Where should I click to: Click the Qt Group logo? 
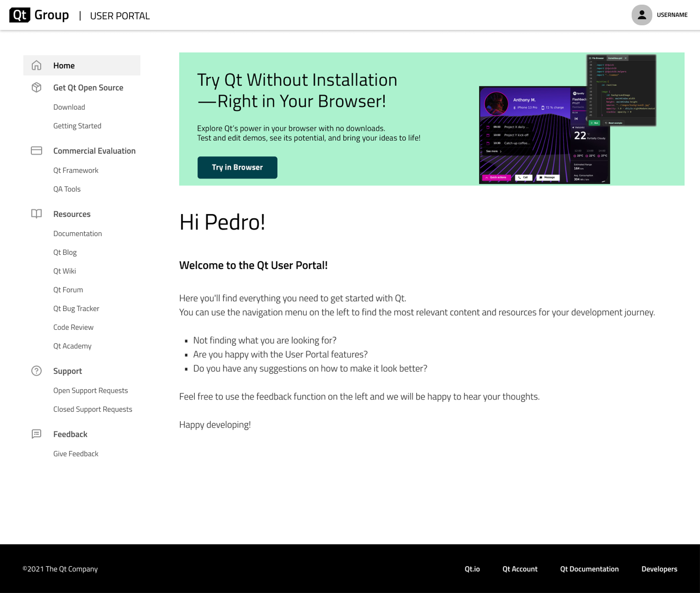coord(39,15)
